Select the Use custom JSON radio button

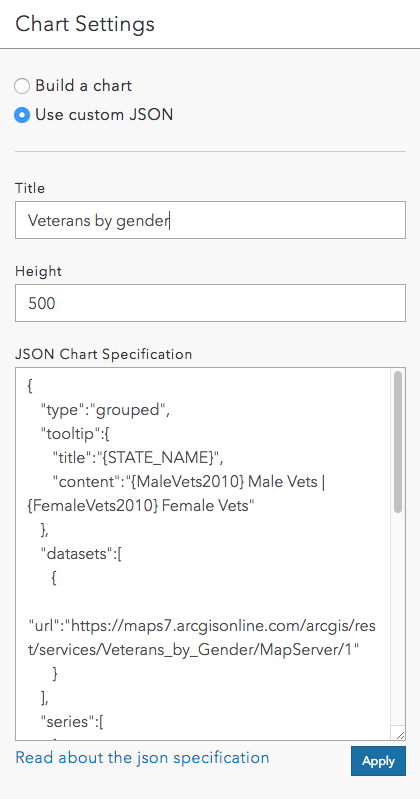point(22,115)
